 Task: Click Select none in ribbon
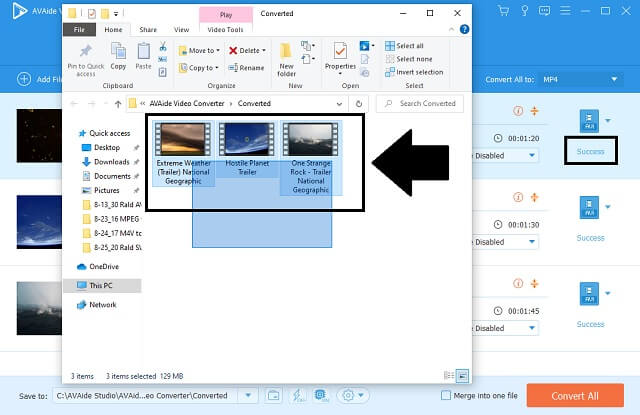[x=409, y=59]
